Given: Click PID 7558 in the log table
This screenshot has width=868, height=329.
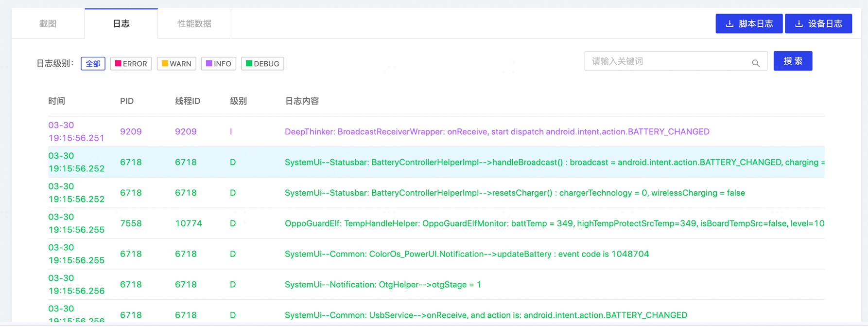Looking at the screenshot, I should (131, 223).
